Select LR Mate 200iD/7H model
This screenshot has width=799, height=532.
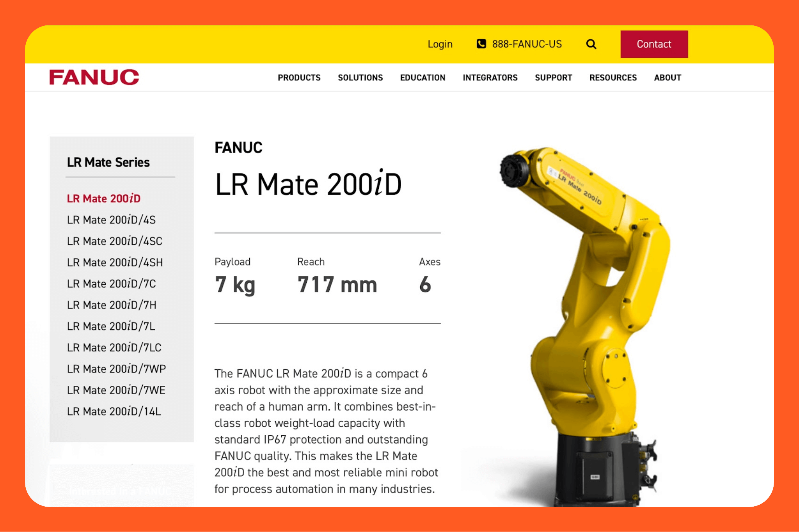112,305
